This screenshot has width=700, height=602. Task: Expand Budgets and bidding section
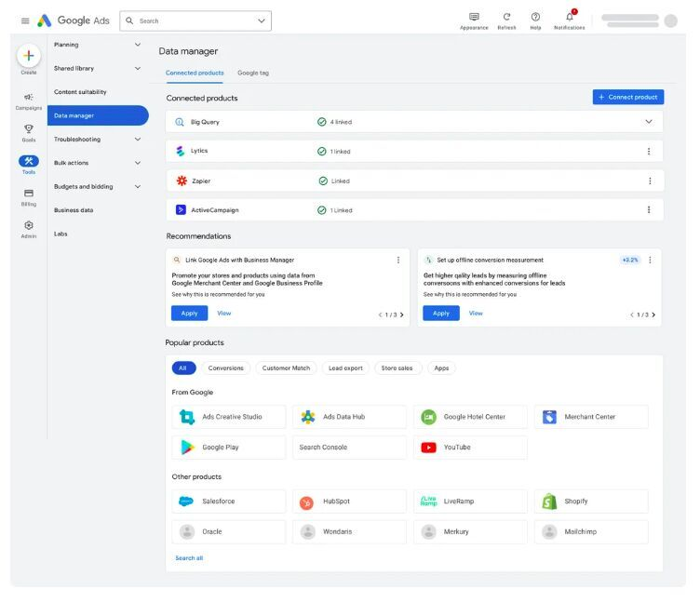click(x=138, y=186)
